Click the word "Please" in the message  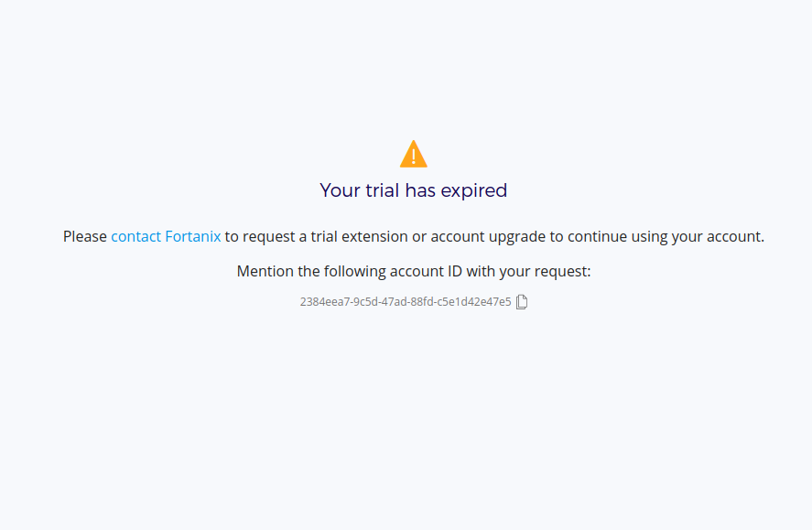85,236
